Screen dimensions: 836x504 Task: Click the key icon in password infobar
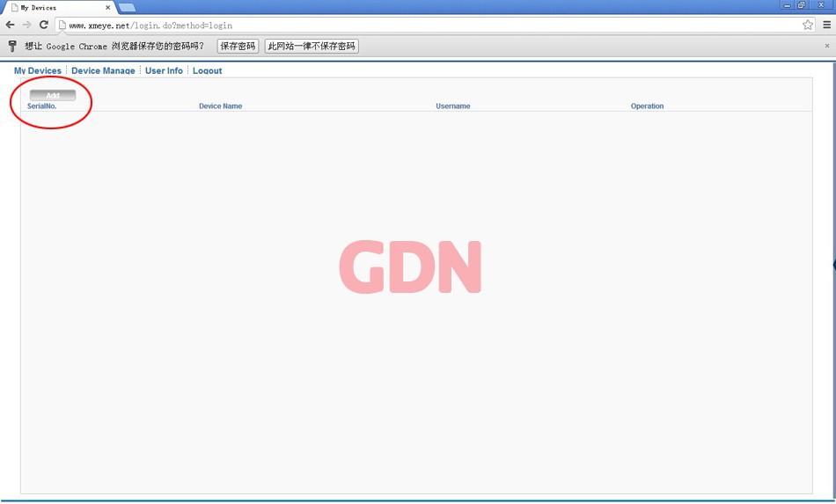click(x=12, y=47)
